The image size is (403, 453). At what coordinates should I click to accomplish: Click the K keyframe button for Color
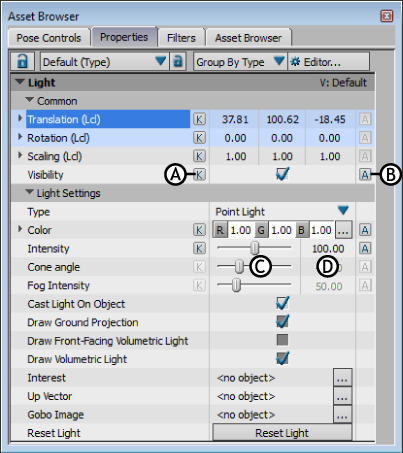click(199, 230)
